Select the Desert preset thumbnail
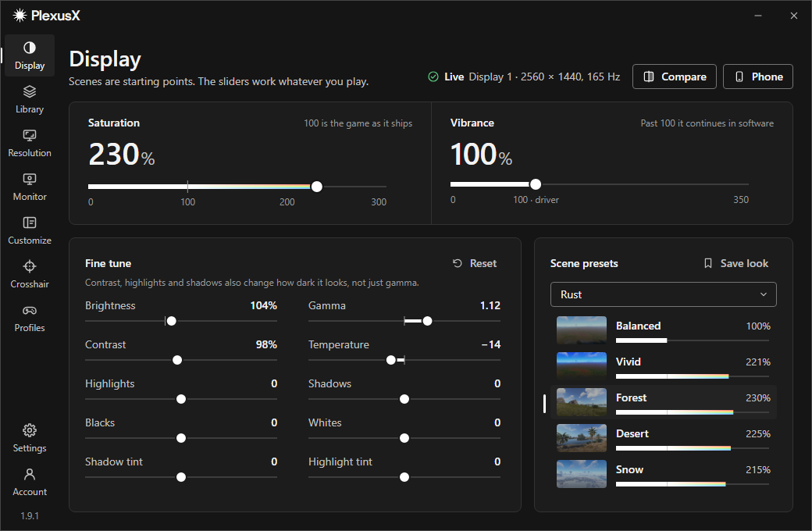812x531 pixels. coord(582,438)
